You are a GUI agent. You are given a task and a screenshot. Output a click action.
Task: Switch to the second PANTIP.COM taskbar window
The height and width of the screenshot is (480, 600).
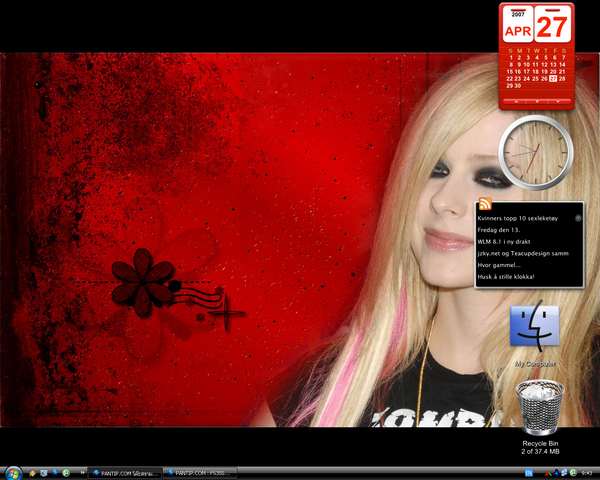[x=200, y=473]
